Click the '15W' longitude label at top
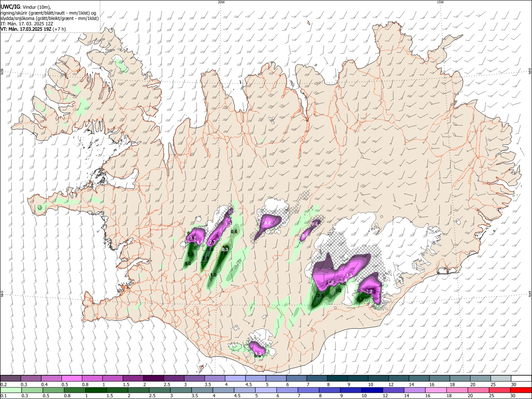Image resolution: width=532 pixels, height=399 pixels. (x=440, y=2)
